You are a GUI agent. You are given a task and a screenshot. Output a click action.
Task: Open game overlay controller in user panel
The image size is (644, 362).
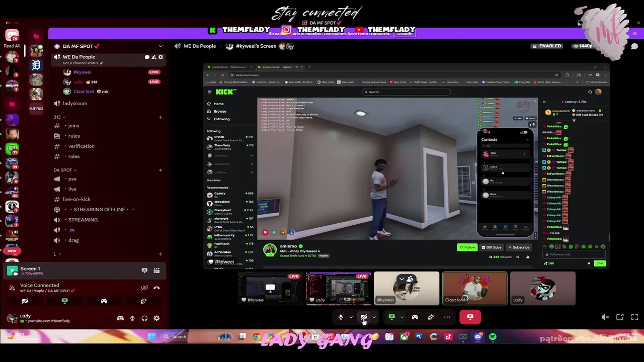120,318
